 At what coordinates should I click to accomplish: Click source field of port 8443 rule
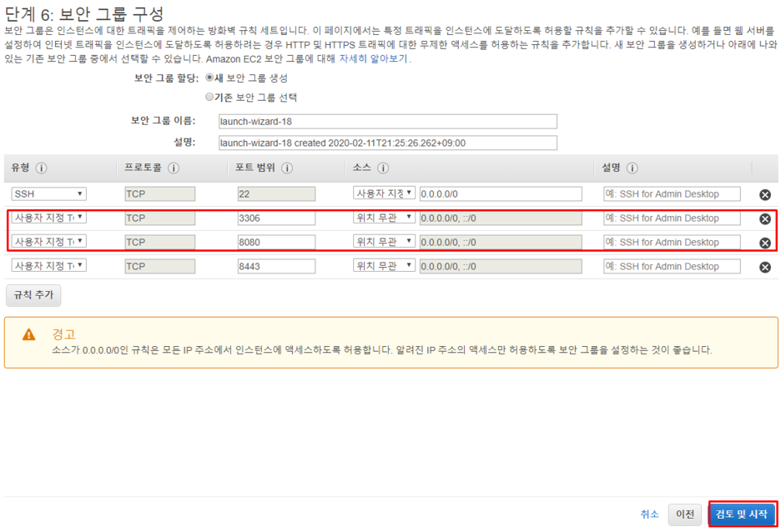501,266
